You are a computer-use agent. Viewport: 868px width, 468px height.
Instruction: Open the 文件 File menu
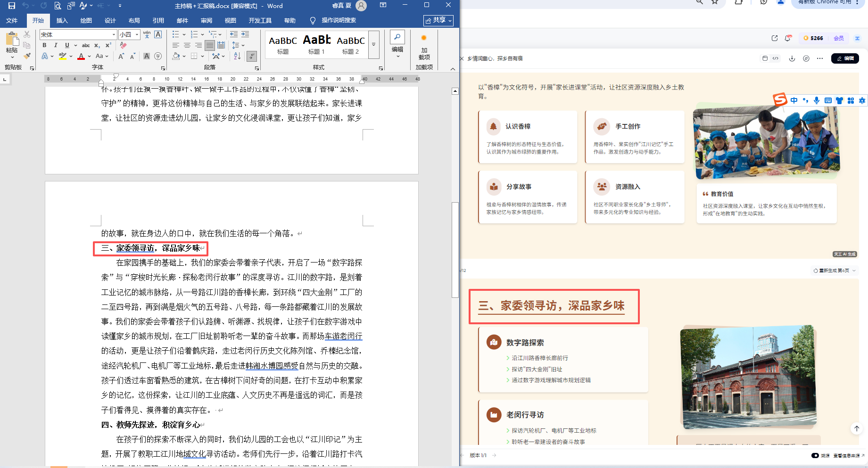tap(12, 20)
